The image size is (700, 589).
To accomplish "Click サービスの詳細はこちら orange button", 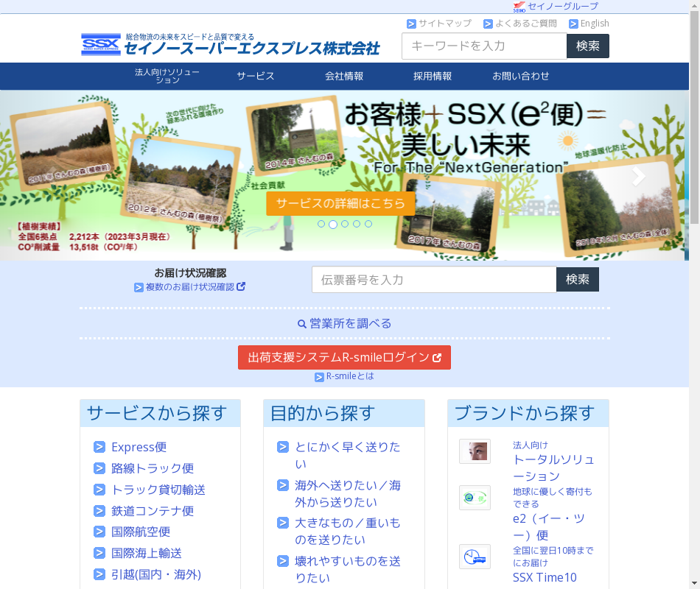I will pyautogui.click(x=340, y=203).
